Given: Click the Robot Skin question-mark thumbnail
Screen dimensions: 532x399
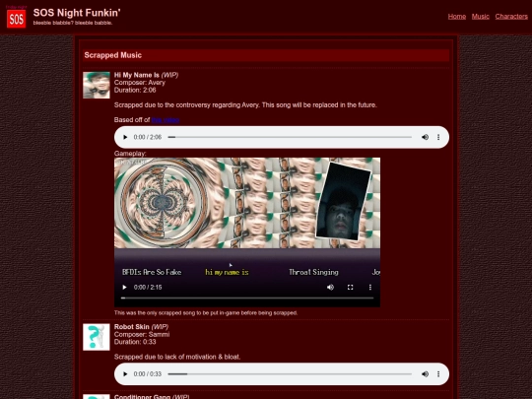Looking at the screenshot, I should tap(97, 337).
